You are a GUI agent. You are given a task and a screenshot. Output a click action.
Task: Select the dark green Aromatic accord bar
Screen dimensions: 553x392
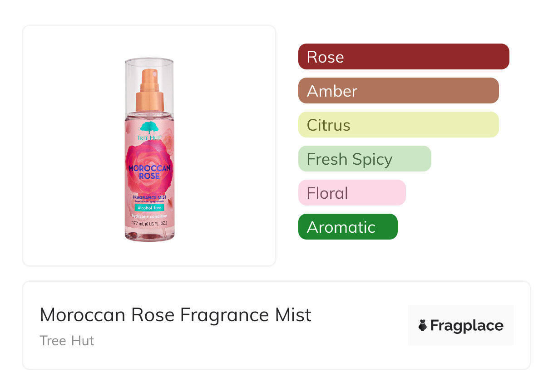click(347, 227)
